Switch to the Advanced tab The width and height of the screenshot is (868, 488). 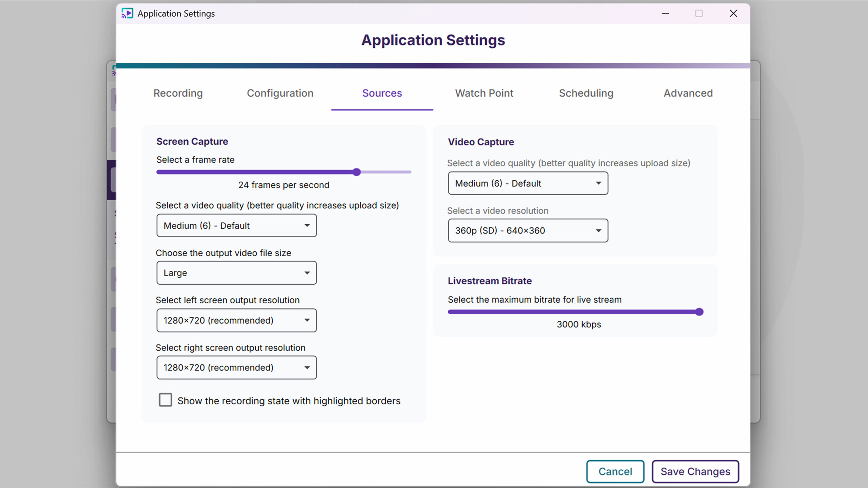(x=688, y=93)
